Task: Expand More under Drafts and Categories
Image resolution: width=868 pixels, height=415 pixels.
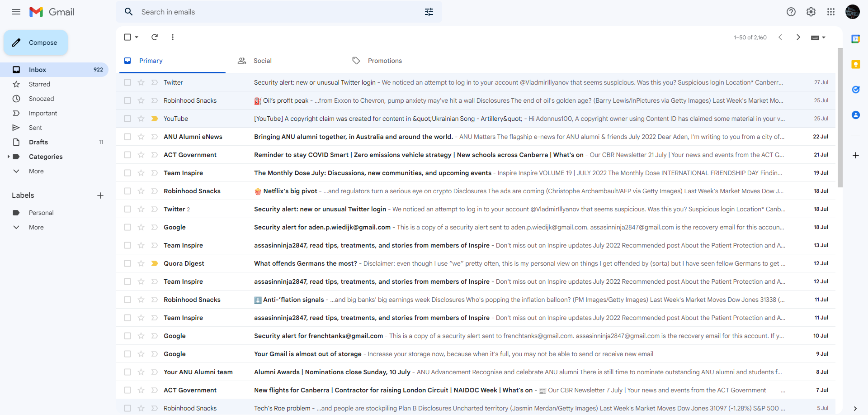Action: (36, 171)
